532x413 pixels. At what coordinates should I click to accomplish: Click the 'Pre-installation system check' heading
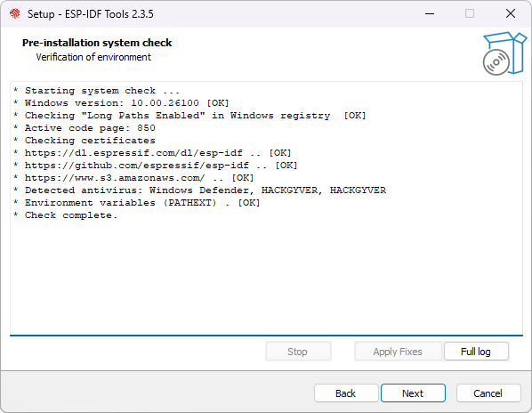[97, 43]
